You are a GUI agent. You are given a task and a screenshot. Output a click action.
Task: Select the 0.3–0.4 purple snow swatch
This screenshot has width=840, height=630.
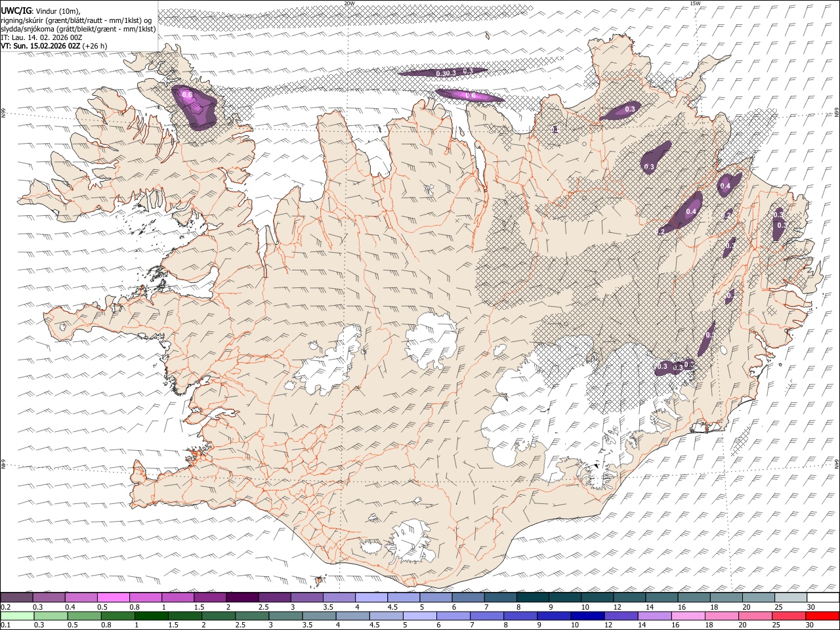pos(49,598)
